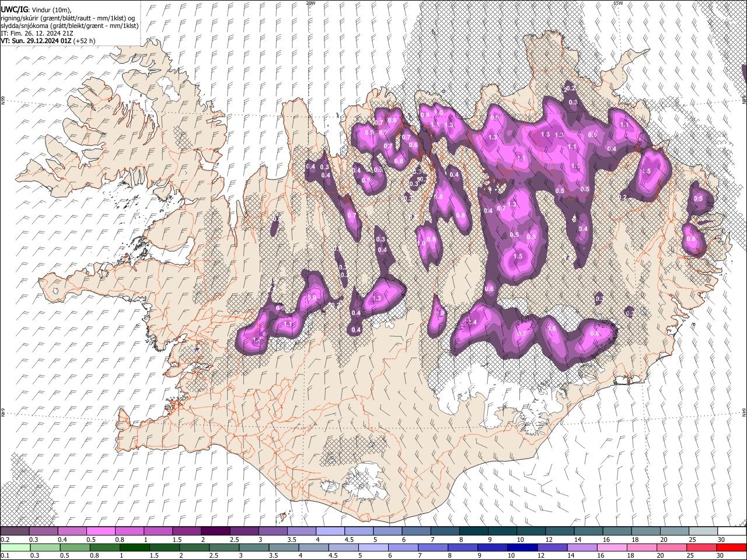Click the 'slydda/snjókoma' description line
This screenshot has height=560, width=747.
coord(69,26)
